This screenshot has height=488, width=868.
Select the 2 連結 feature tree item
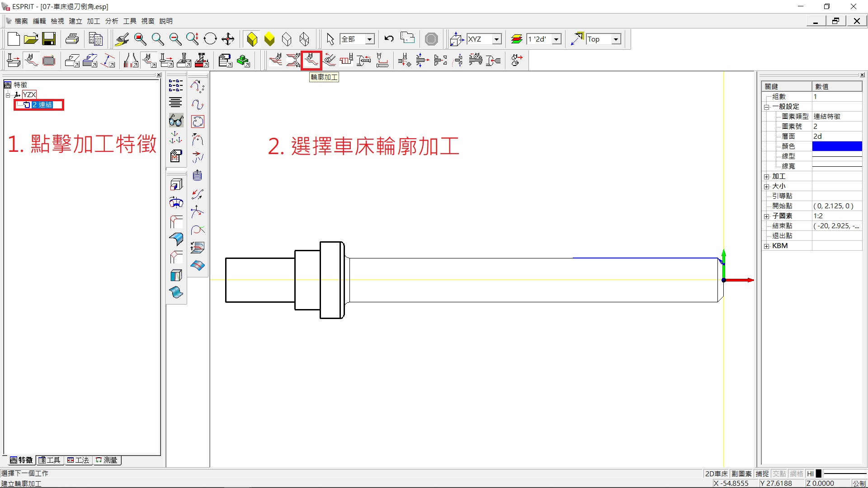coord(42,105)
